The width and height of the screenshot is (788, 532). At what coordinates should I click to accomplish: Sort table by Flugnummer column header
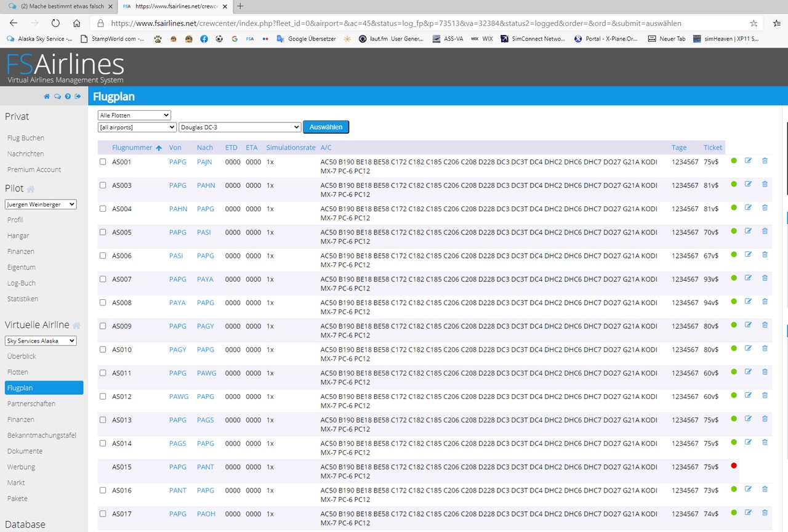click(132, 148)
